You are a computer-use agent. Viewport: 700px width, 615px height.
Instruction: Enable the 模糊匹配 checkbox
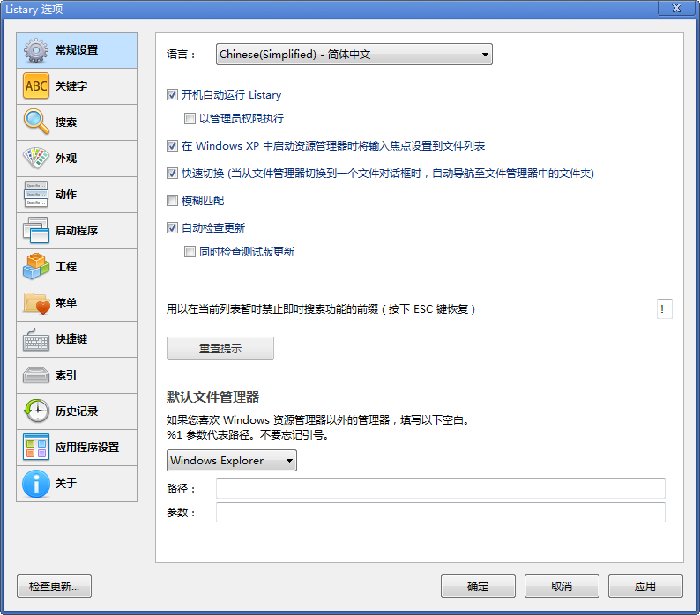pos(172,200)
